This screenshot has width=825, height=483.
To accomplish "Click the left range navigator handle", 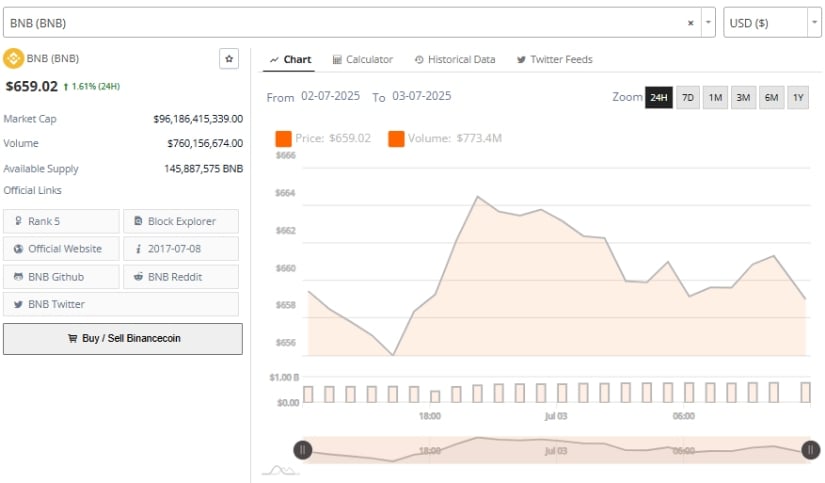I will coord(303,450).
